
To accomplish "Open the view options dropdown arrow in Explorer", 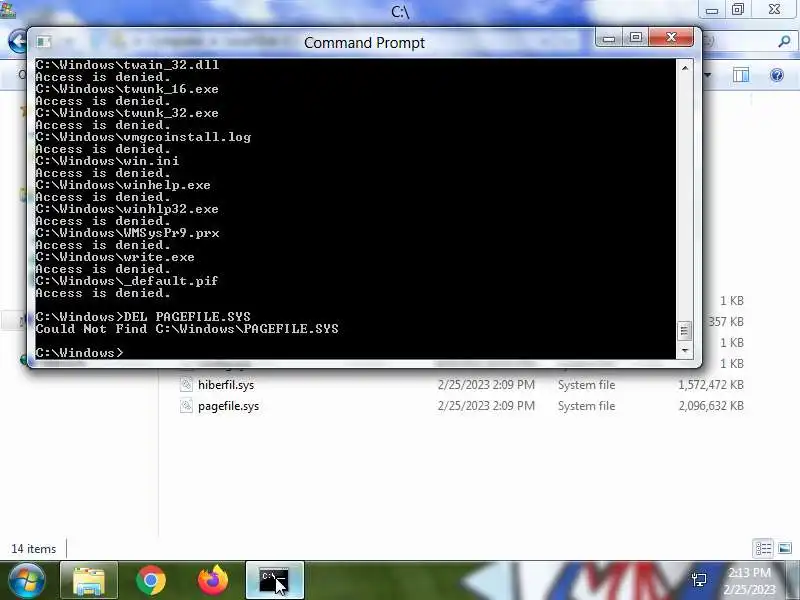I will tap(708, 76).
